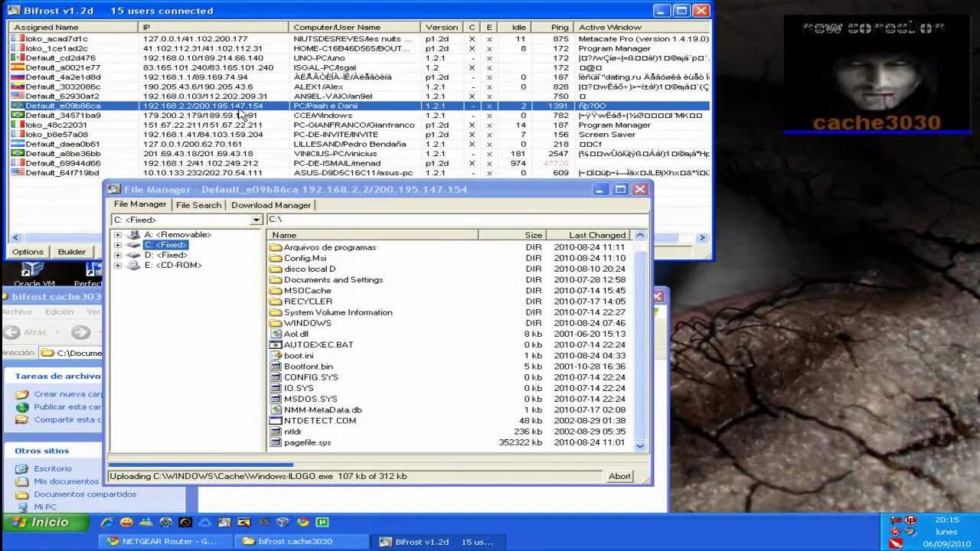The height and width of the screenshot is (551, 980).
Task: Select the pagefile.sys file icon
Action: click(x=276, y=442)
